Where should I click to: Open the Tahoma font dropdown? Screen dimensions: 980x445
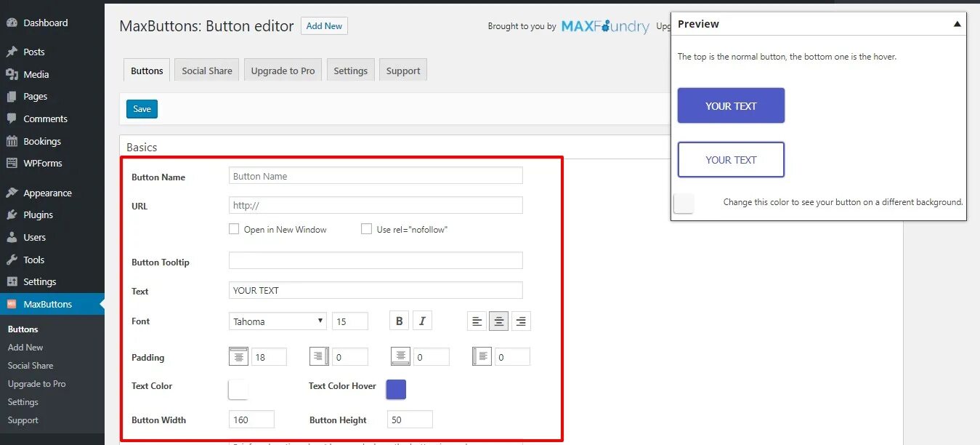278,321
